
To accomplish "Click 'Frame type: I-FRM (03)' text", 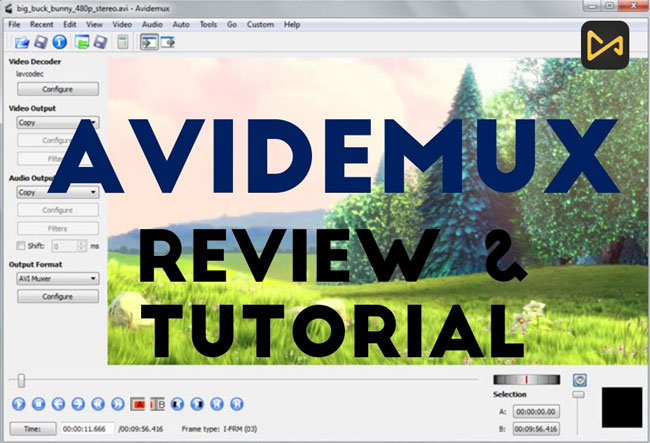I will (219, 429).
